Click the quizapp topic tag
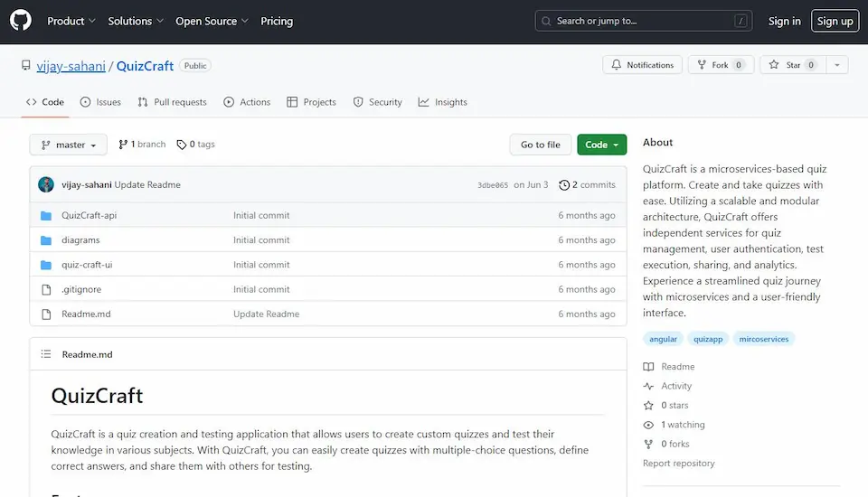 point(708,339)
